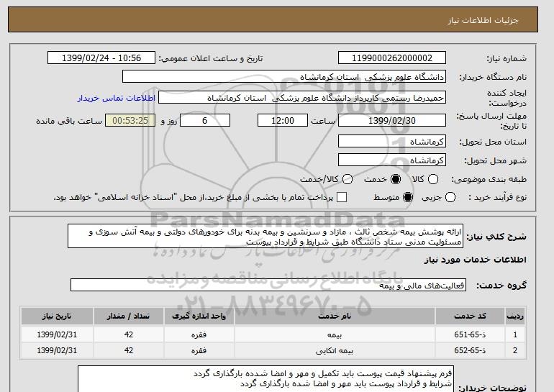Click the ردیف column header
The width and height of the screenshot is (554, 392).
pyautogui.click(x=515, y=316)
